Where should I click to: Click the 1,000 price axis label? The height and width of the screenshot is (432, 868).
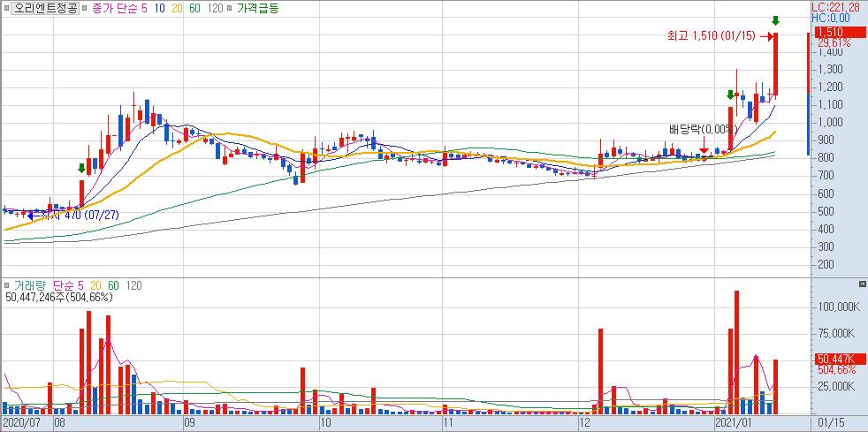pos(832,122)
